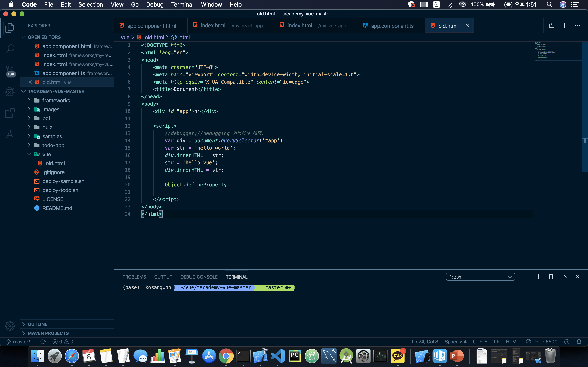
Task: Maximize the terminal panel size
Action: (x=564, y=276)
